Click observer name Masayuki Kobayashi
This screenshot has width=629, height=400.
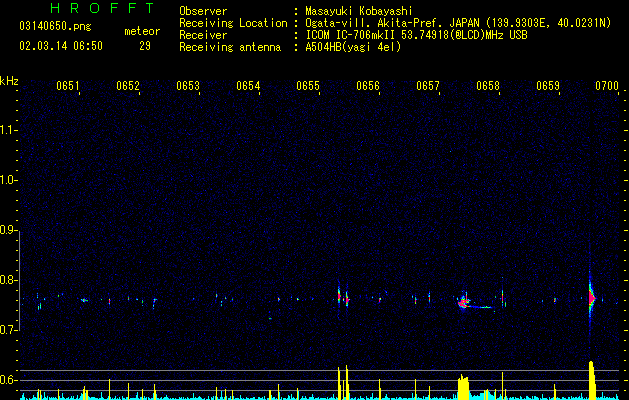[x=358, y=11]
